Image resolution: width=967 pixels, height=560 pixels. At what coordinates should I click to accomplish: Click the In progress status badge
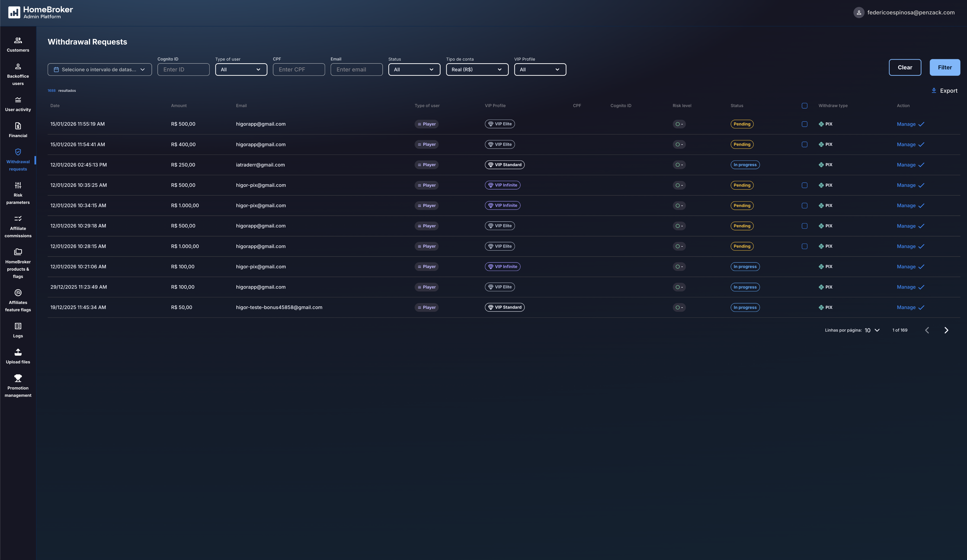[745, 164]
